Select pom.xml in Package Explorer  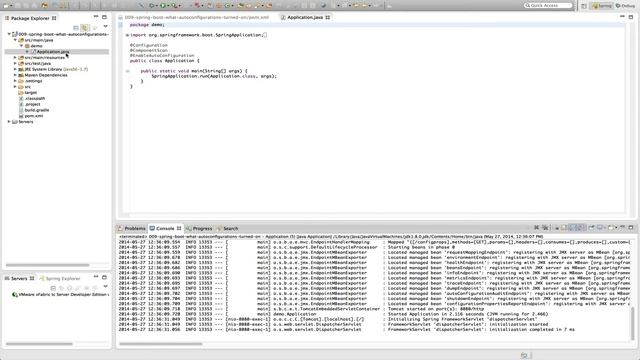[33, 116]
